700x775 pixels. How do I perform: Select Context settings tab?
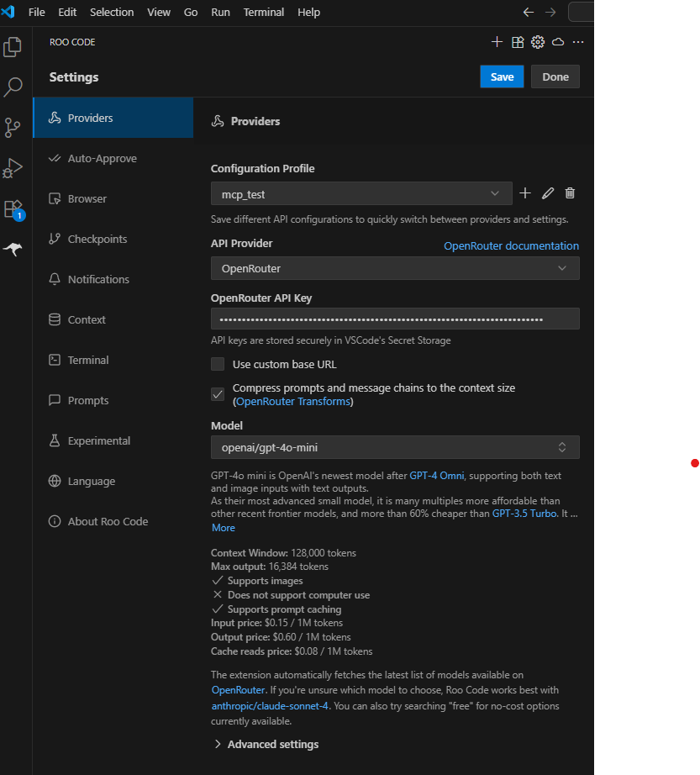113,319
